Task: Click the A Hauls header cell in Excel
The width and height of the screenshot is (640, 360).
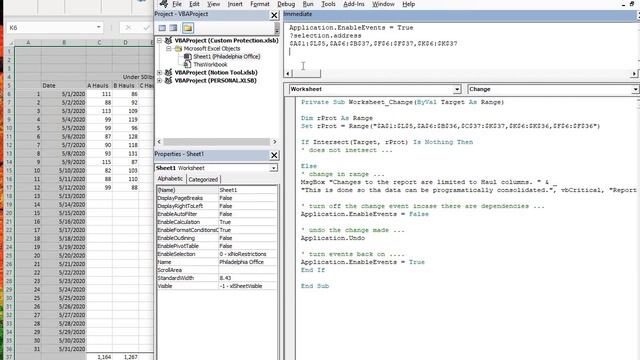Action: (99, 86)
